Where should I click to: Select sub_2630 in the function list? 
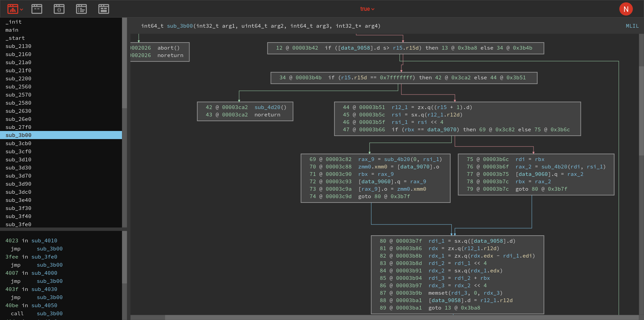pos(61,111)
